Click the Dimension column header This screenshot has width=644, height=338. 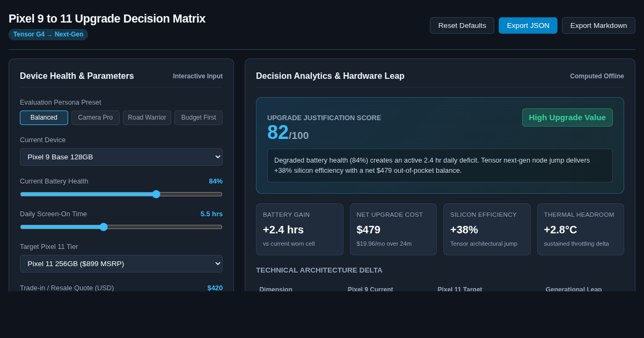(x=276, y=290)
